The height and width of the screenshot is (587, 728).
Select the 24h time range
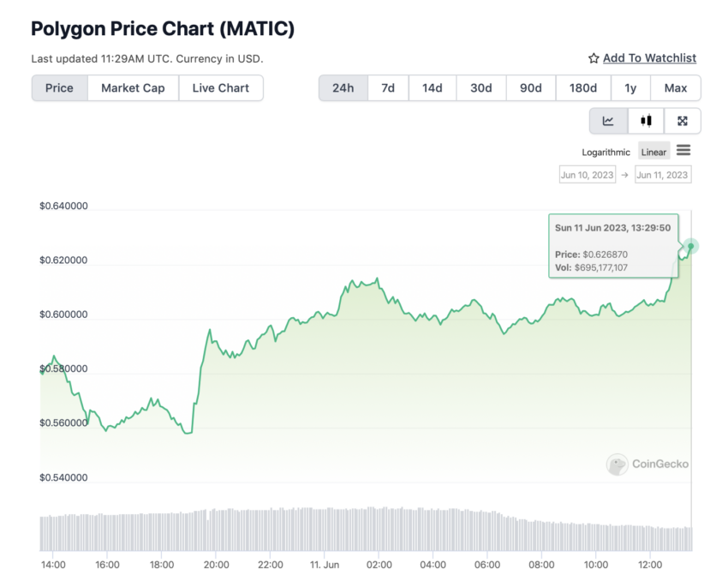tap(343, 88)
